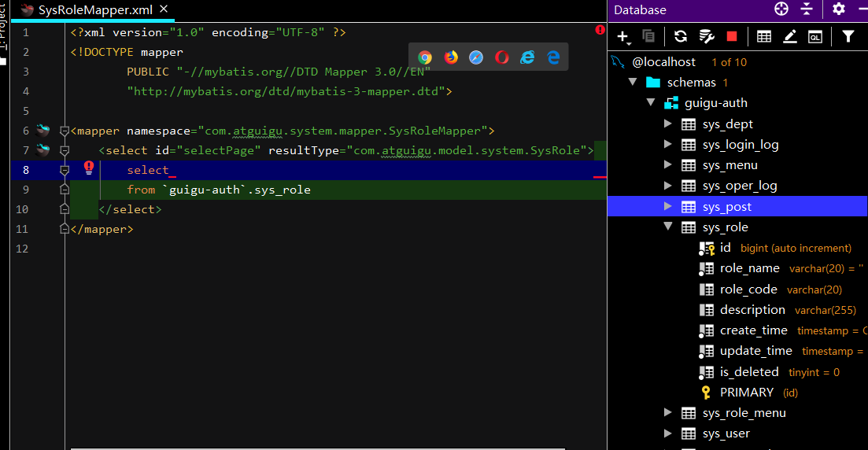Collapse all in the Database panel
868x450 pixels.
807,9
